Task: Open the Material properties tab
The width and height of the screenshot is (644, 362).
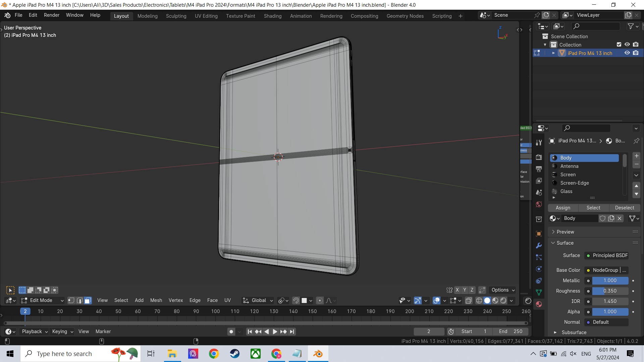Action: (539, 304)
